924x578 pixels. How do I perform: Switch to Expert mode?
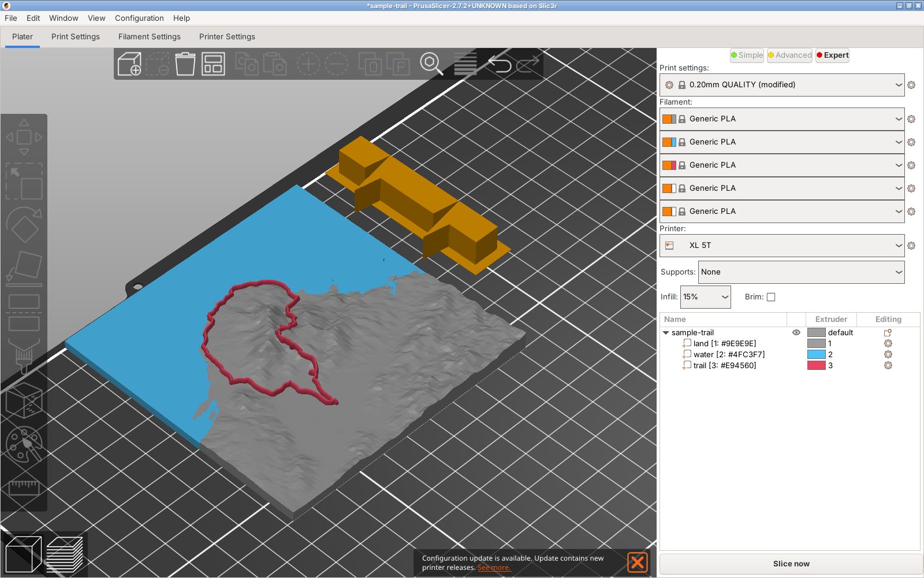(x=832, y=55)
